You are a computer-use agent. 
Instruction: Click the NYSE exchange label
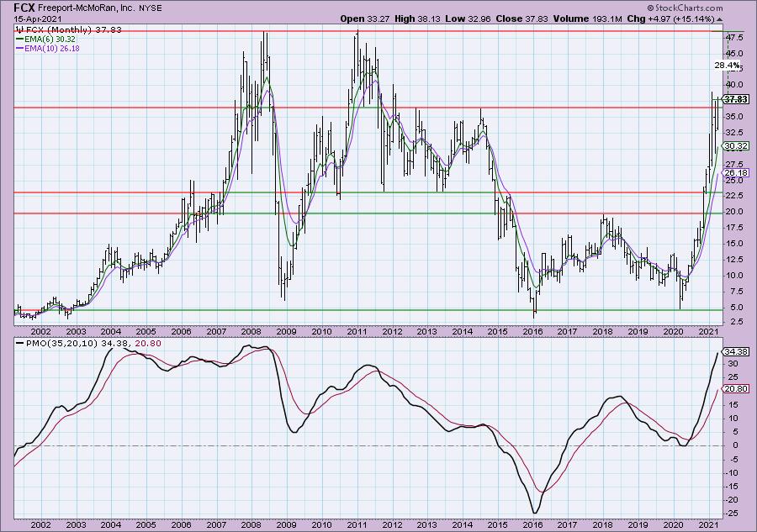tap(151, 8)
